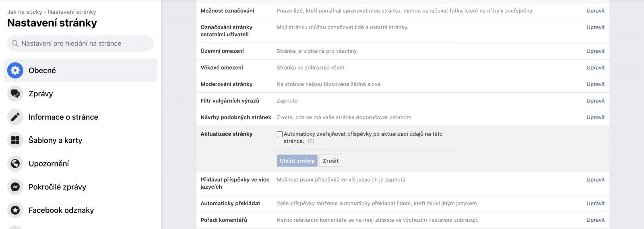The height and width of the screenshot is (229, 644).
Task: Open the Šablony a karty section
Action: 55,140
